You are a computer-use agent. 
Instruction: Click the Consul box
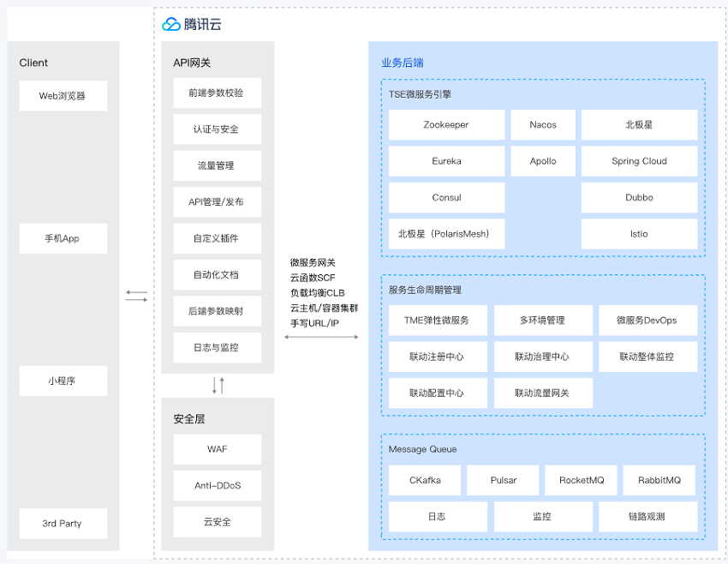point(446,197)
